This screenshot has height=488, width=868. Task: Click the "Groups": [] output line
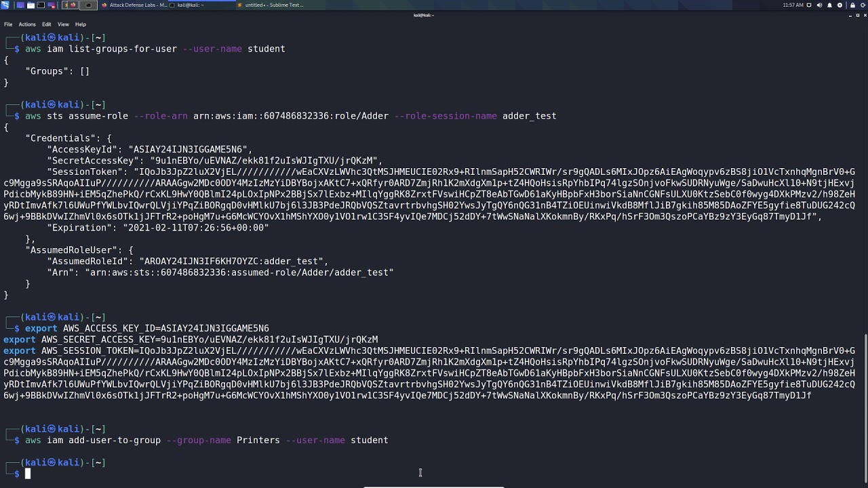coord(58,71)
